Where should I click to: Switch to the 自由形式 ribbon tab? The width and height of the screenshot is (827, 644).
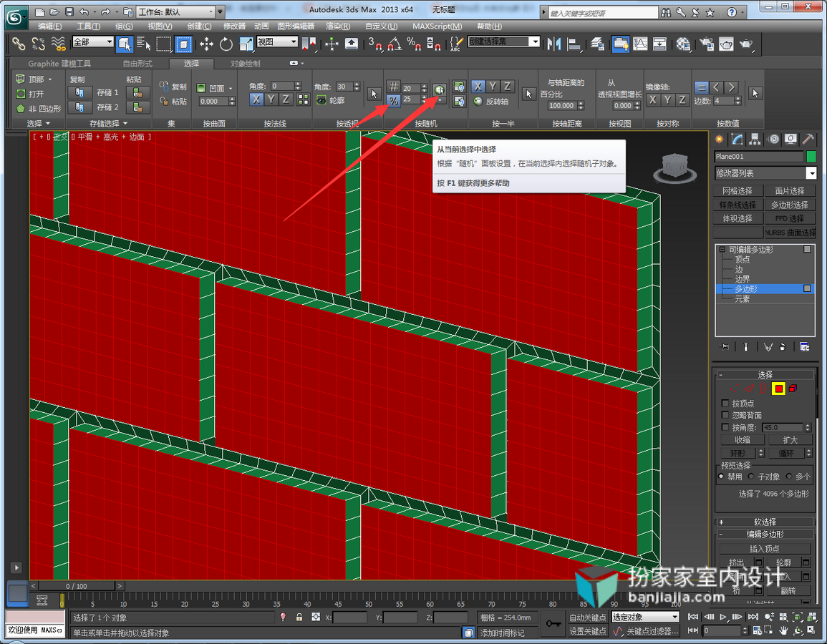[137, 63]
